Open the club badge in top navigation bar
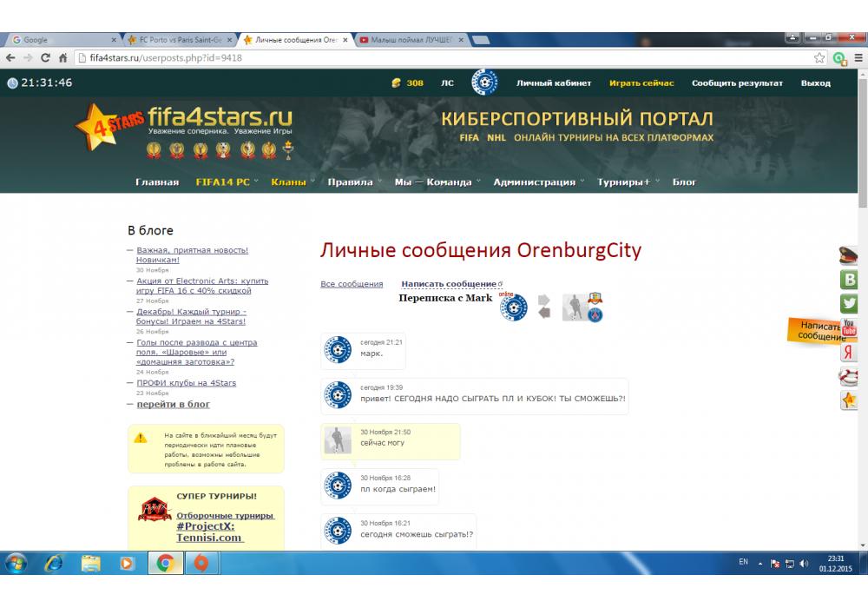This screenshot has height=608, width=868. click(484, 82)
